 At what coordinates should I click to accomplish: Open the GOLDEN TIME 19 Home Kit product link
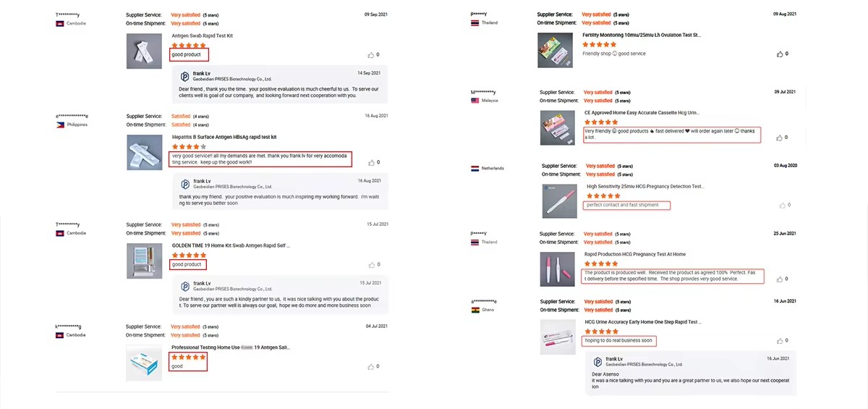[x=231, y=245]
